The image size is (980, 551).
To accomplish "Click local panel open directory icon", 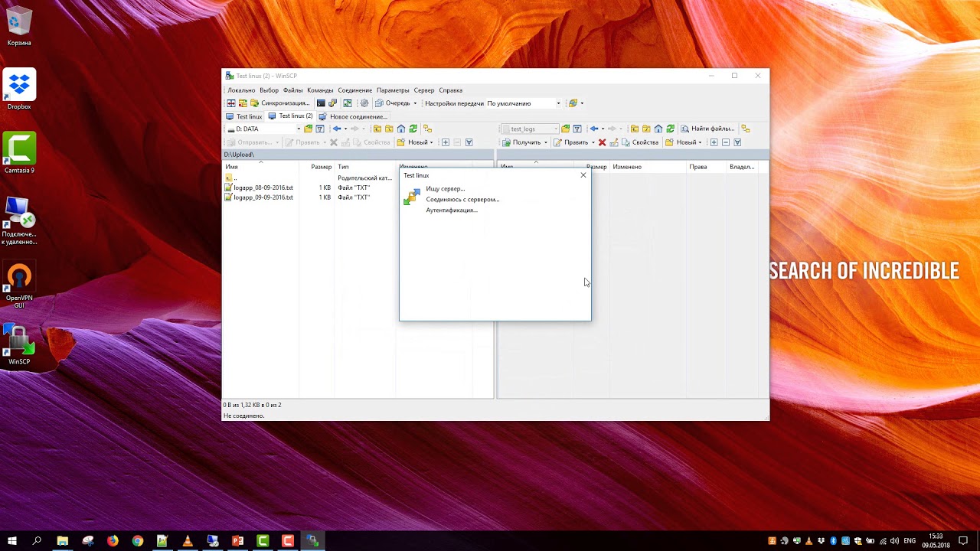I will (308, 129).
